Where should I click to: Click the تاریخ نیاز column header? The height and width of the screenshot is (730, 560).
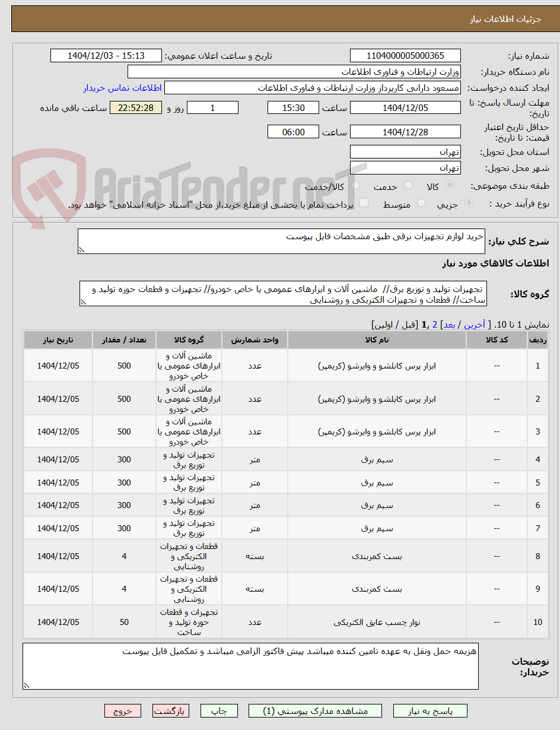tap(58, 339)
